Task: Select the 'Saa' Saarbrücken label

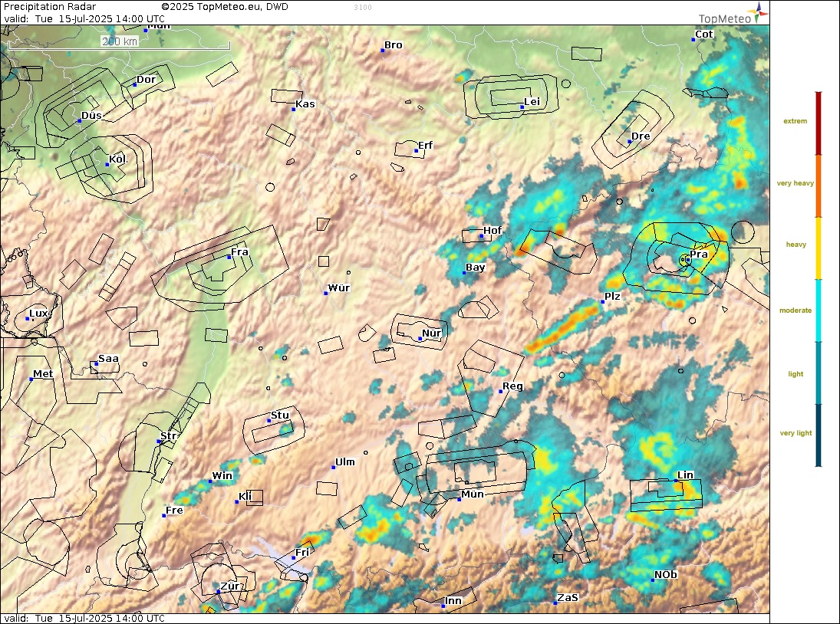Action: tap(108, 359)
